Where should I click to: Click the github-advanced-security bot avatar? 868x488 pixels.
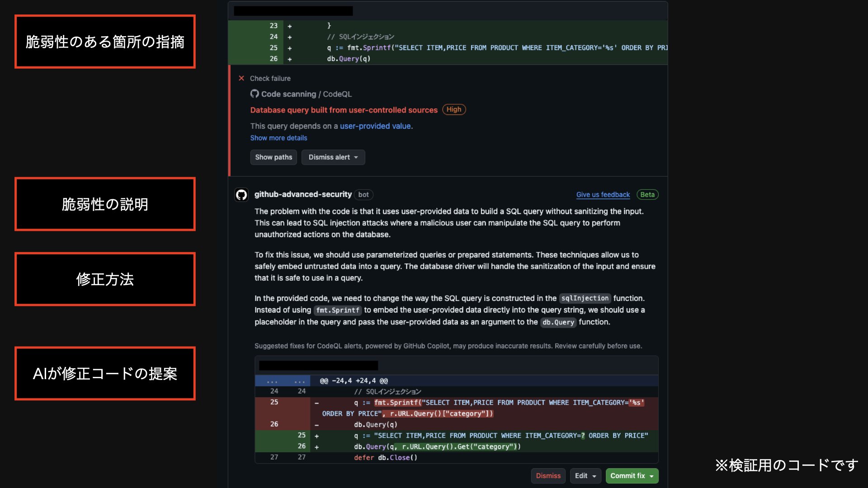click(241, 195)
